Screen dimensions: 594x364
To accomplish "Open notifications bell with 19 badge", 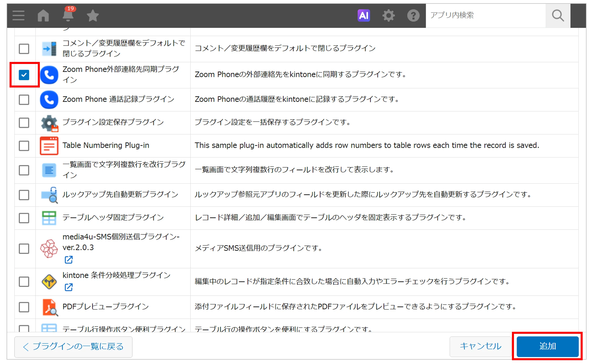I will coord(68,14).
